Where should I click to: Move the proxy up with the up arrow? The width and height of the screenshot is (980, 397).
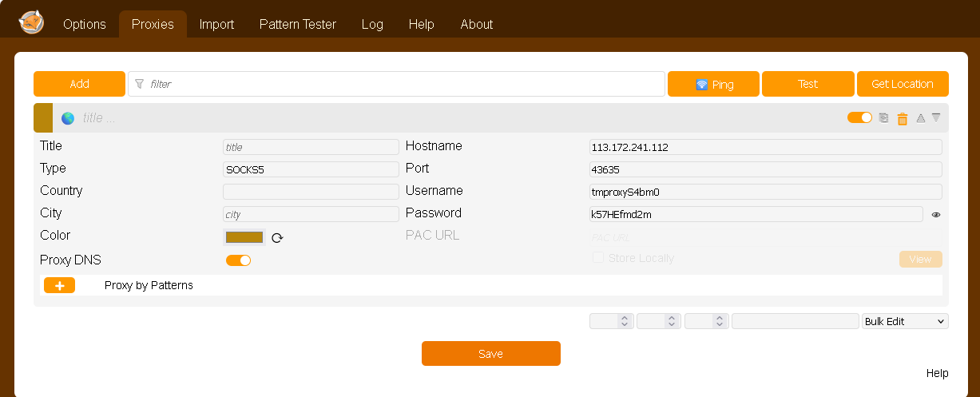[x=920, y=118]
